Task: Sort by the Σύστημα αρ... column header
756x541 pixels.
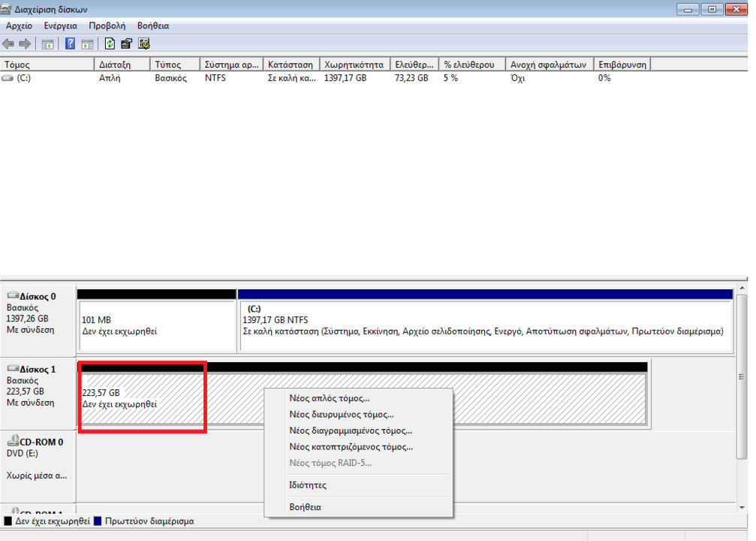Action: (x=231, y=65)
